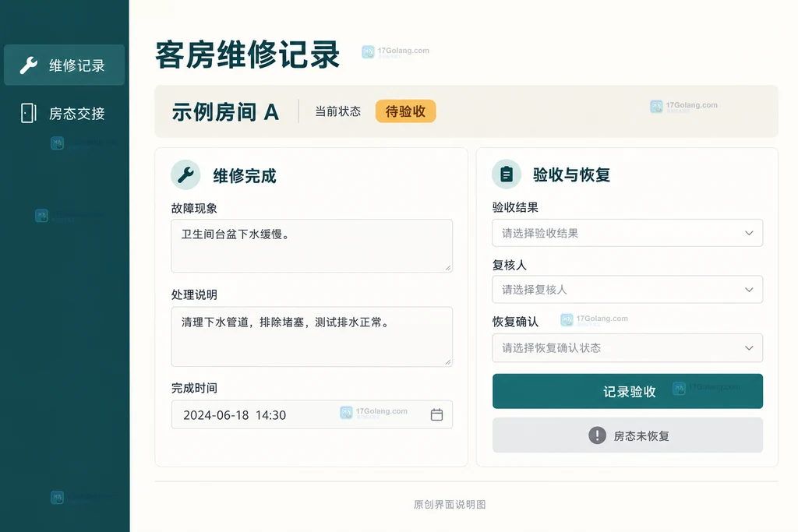
Task: Click the 当前状态 label
Action: coord(337,111)
